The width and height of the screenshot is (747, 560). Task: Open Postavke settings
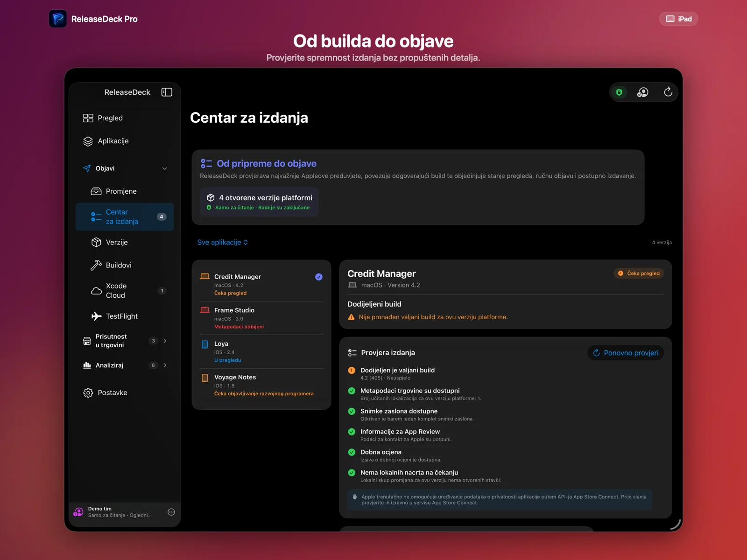125,393
